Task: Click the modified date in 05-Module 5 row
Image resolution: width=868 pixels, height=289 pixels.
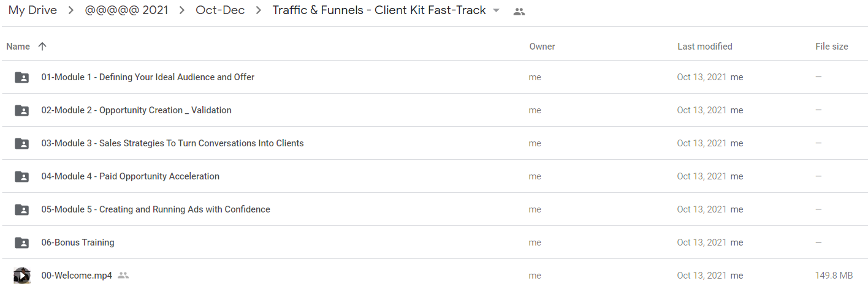Action: (x=702, y=209)
